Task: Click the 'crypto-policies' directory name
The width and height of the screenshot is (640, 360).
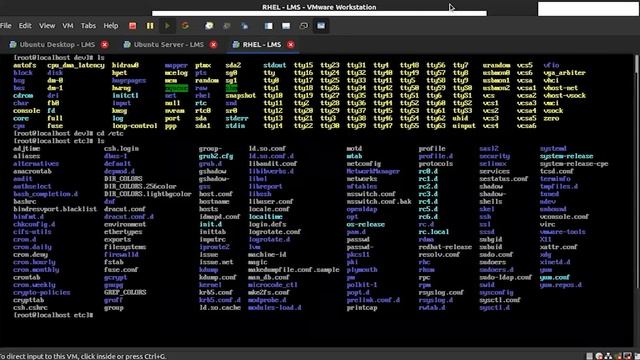Action: pyautogui.click(x=41, y=293)
